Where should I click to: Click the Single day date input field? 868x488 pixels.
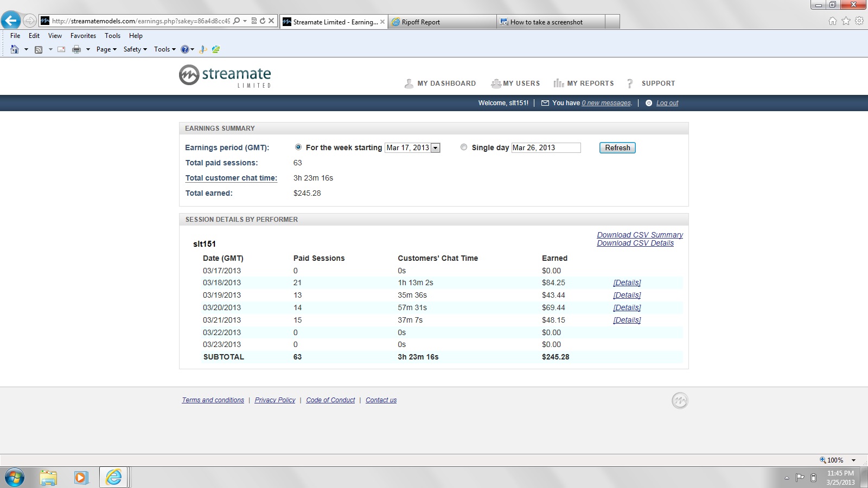(x=546, y=148)
